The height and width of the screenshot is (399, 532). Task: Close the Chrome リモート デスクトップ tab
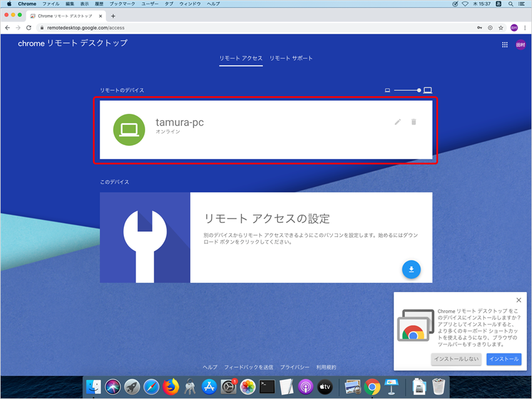coord(100,16)
